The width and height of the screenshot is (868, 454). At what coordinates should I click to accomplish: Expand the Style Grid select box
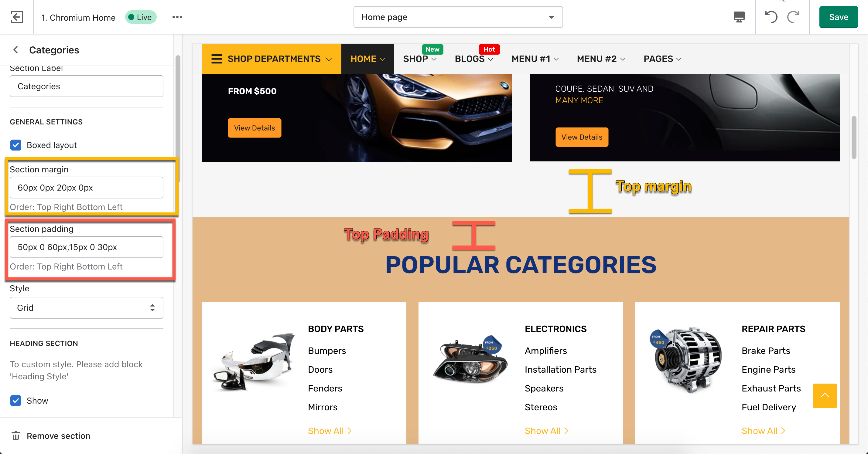[86, 307]
